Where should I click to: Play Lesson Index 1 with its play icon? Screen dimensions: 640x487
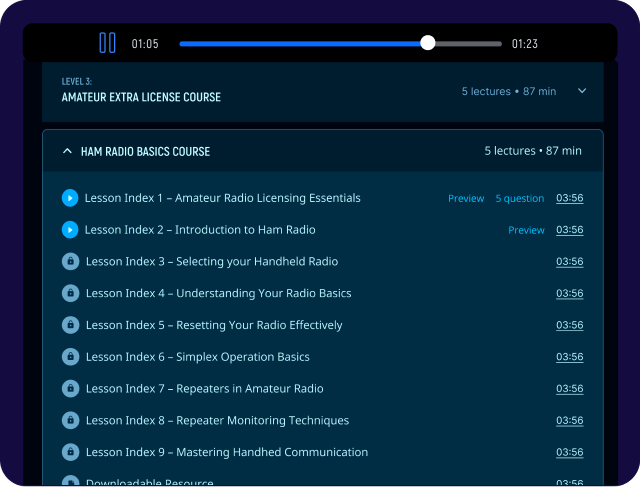(70, 198)
